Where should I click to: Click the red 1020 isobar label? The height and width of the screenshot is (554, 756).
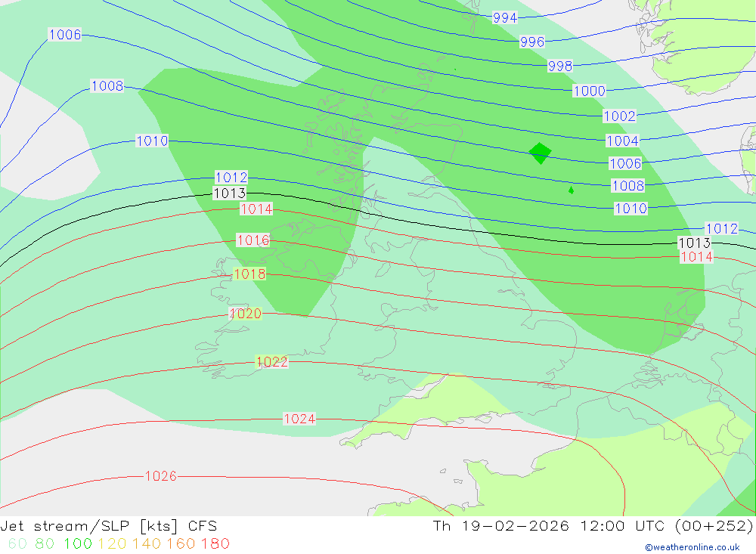coord(246,314)
